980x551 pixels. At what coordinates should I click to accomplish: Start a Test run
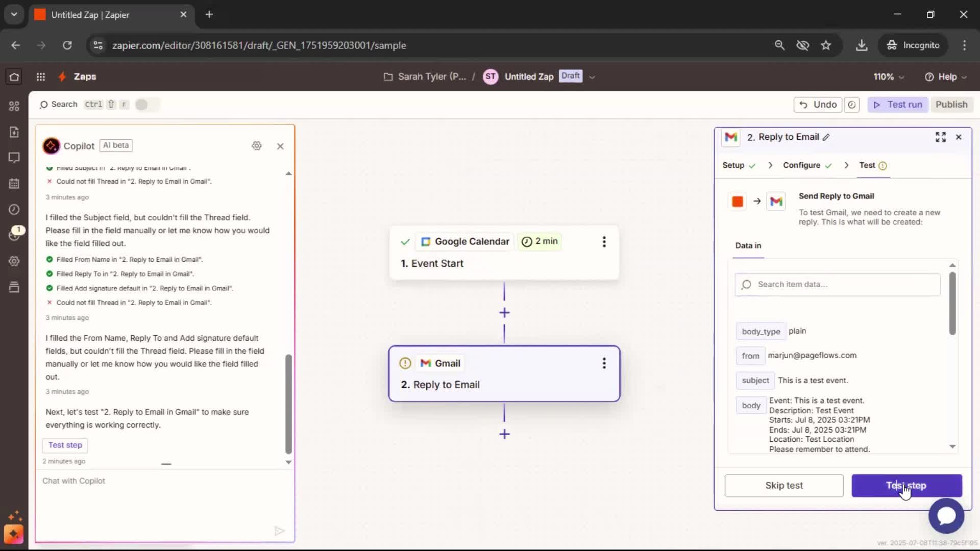[898, 105]
